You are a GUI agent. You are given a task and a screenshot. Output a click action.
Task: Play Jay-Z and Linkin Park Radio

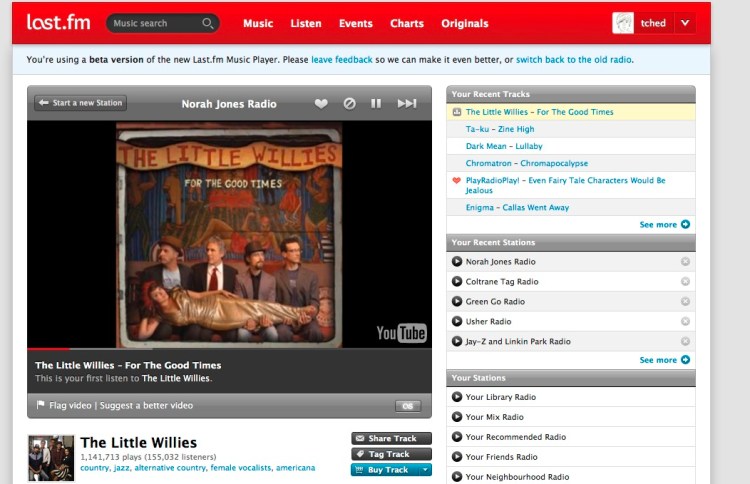[x=457, y=341]
